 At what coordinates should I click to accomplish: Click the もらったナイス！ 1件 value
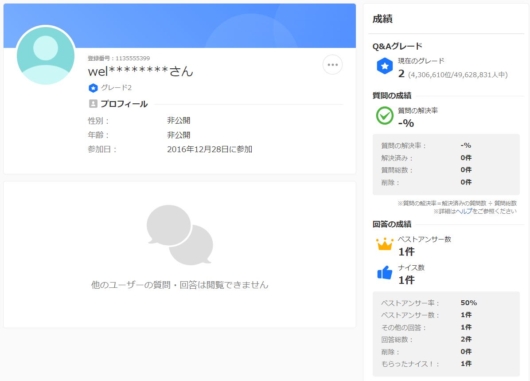click(466, 364)
